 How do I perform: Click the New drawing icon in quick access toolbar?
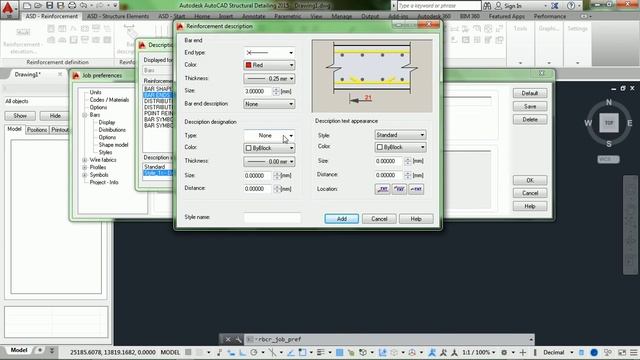(x=27, y=6)
